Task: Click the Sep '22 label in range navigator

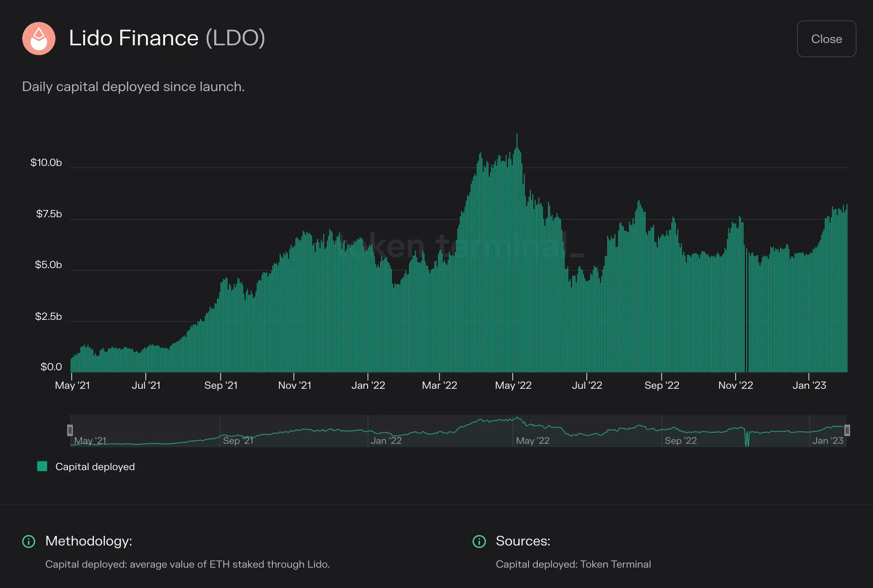Action: pos(681,441)
